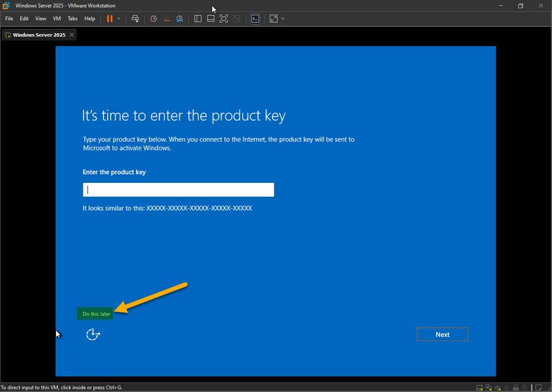Open the snapshot manager icon

(179, 19)
